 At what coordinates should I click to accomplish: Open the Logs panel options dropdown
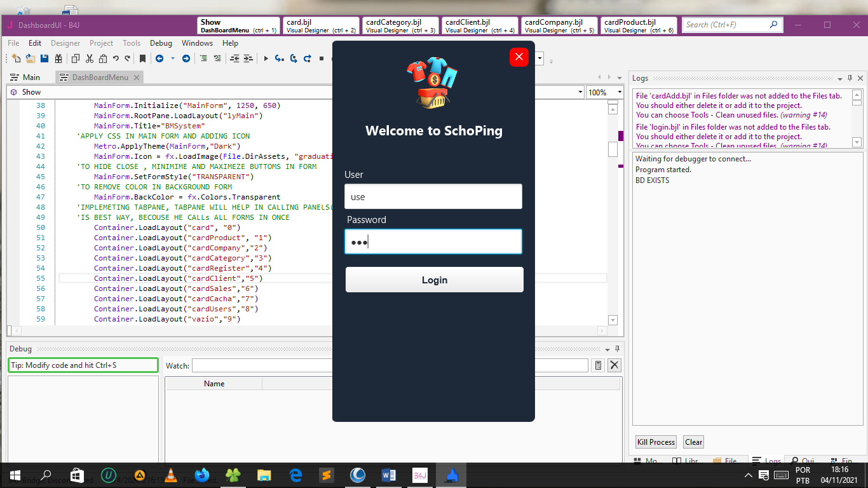click(x=840, y=78)
